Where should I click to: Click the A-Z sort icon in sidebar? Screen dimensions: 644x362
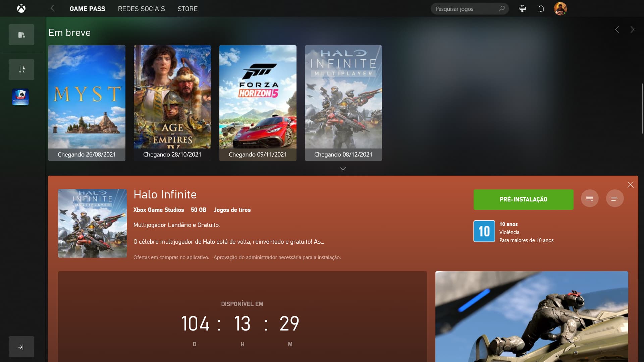pyautogui.click(x=21, y=69)
